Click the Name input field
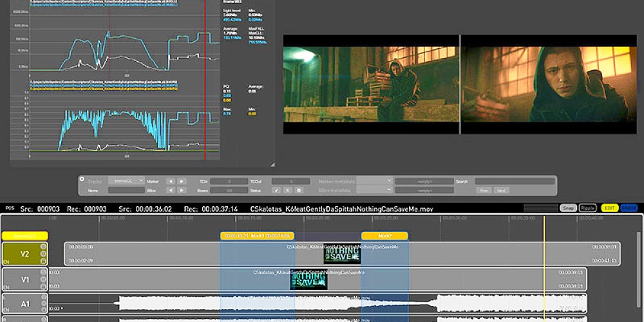Image resolution: width=644 pixels, height=322 pixels. 126,190
